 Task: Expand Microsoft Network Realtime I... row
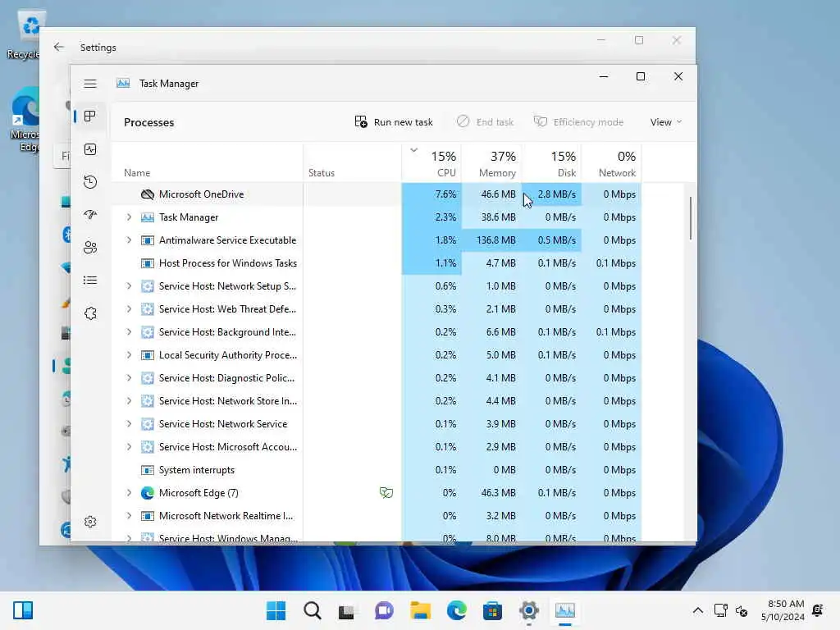click(x=129, y=516)
